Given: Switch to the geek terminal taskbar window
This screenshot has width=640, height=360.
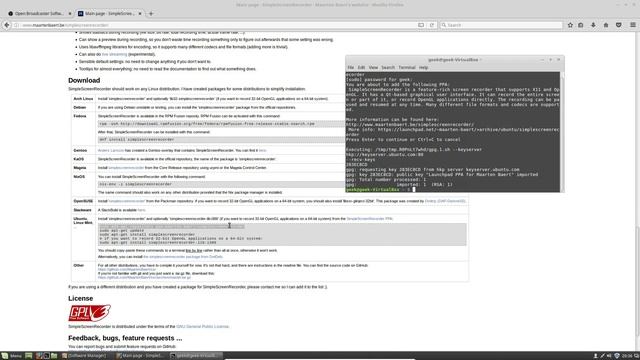Looking at the screenshot, I should point(196,356).
